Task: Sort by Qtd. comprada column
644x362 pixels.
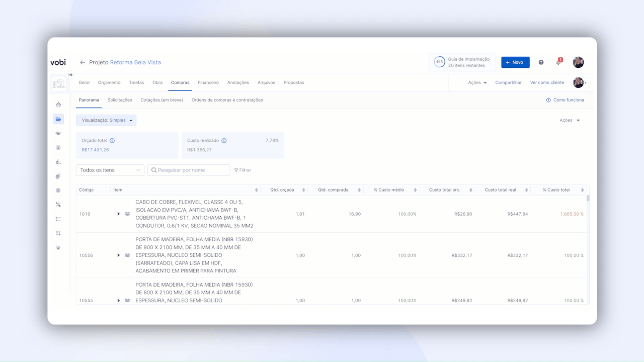Action: (359, 190)
